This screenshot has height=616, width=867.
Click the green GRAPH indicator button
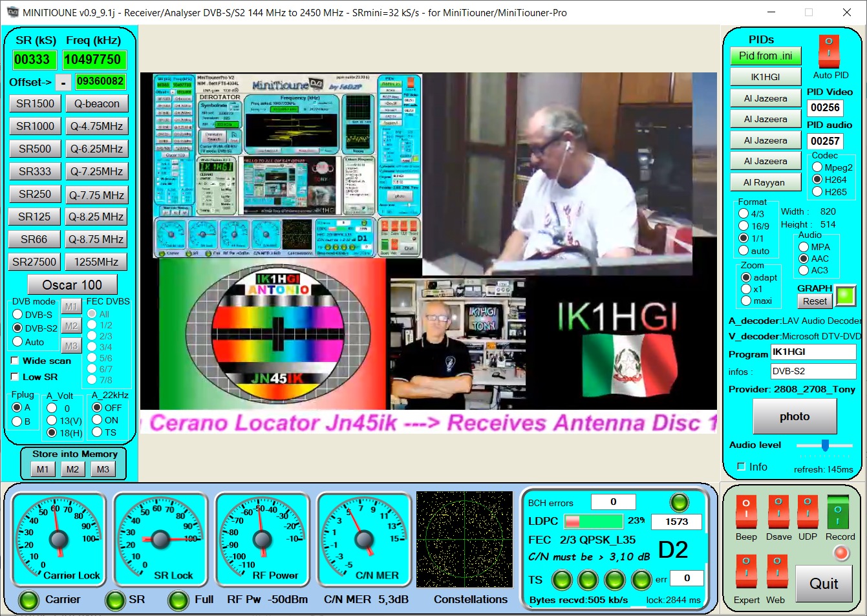(x=845, y=295)
